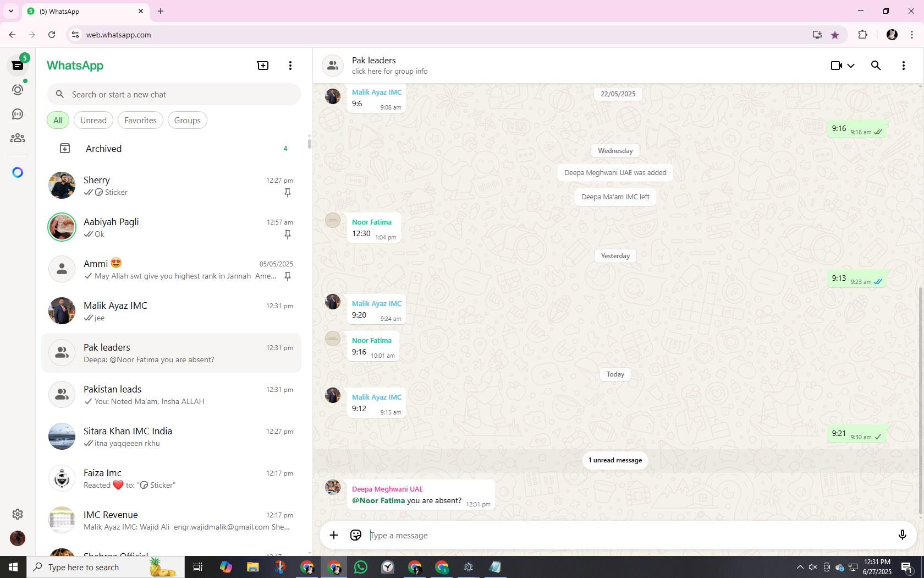Select the Groups chat filter
Screen dimensions: 924x578
(x=188, y=121)
